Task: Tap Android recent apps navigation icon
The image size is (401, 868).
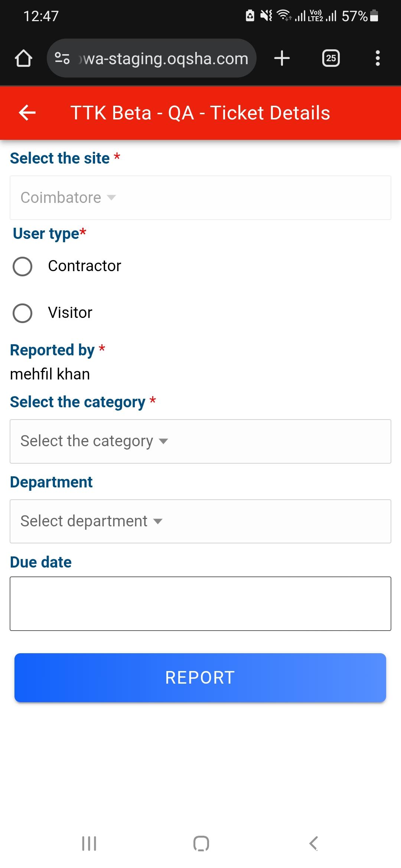Action: pos(89,844)
